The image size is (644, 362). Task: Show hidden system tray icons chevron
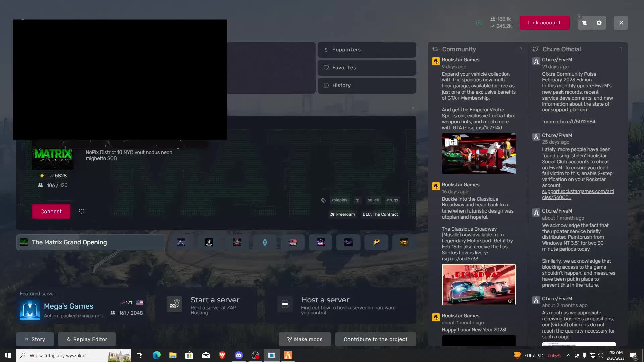(568, 355)
